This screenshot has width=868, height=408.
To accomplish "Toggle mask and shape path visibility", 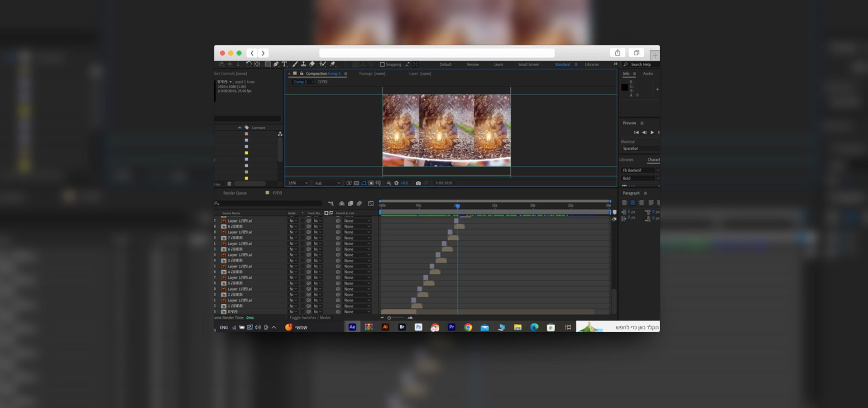I will (364, 183).
